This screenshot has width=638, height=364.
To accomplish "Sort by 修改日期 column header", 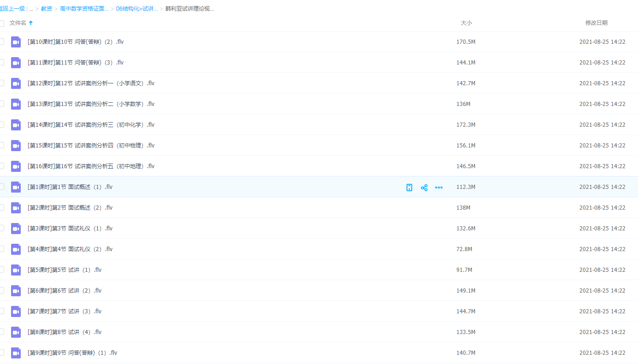I will pos(596,23).
